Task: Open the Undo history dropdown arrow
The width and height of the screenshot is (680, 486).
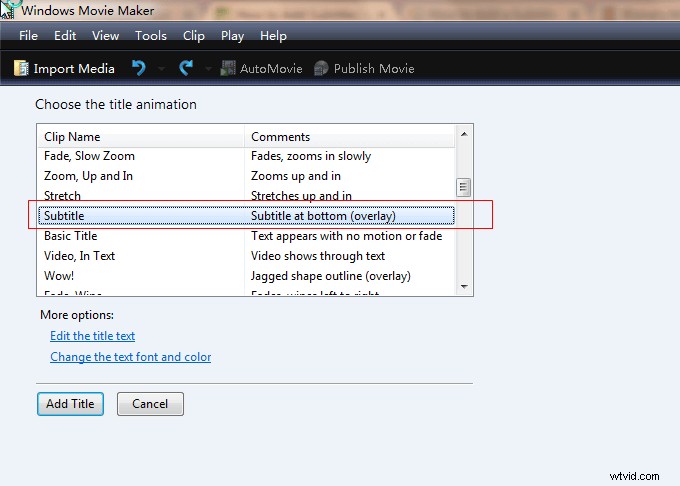Action: click(x=161, y=68)
